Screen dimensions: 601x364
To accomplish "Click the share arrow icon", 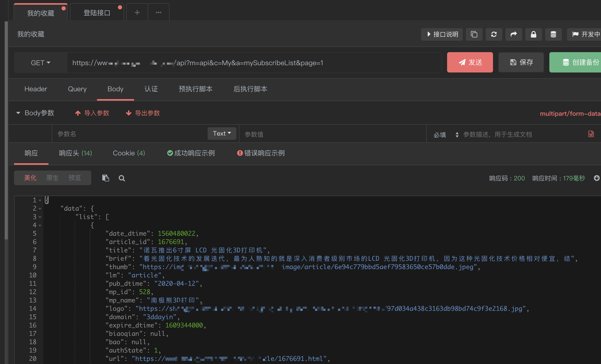I will [514, 34].
